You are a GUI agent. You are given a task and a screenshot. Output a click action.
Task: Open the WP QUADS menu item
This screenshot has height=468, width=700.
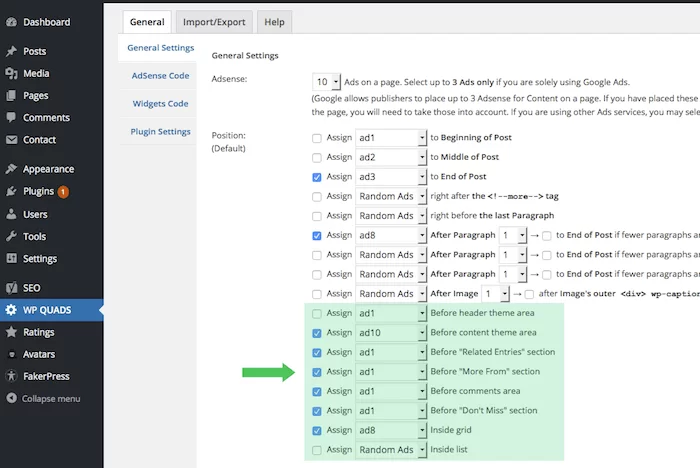47,310
